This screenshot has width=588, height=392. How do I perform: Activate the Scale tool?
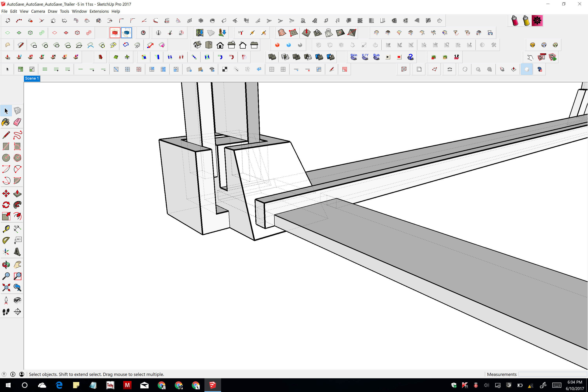6,216
